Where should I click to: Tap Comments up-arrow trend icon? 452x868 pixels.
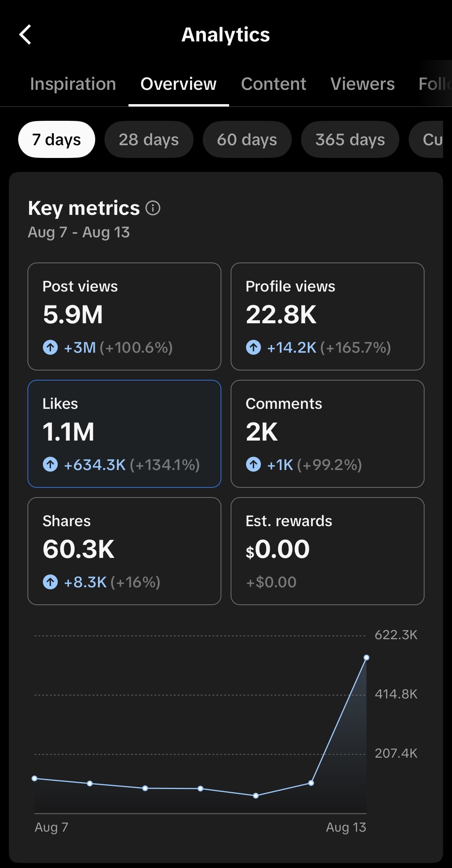pos(253,464)
